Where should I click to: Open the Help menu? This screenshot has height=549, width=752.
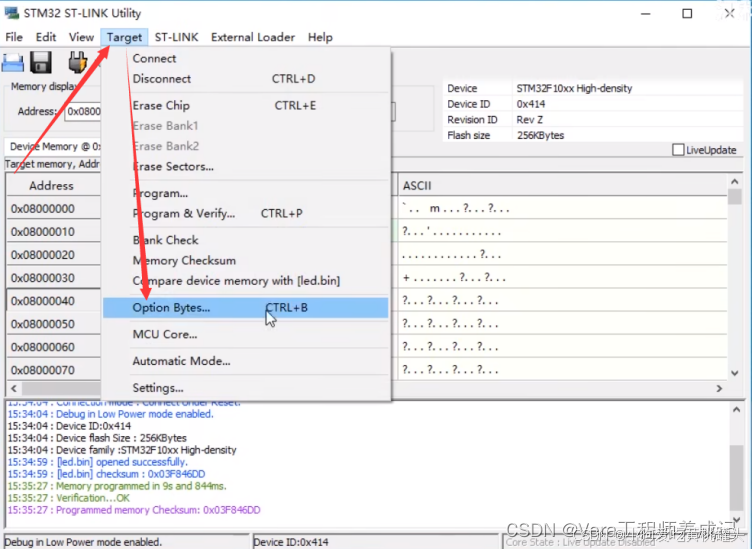[320, 37]
